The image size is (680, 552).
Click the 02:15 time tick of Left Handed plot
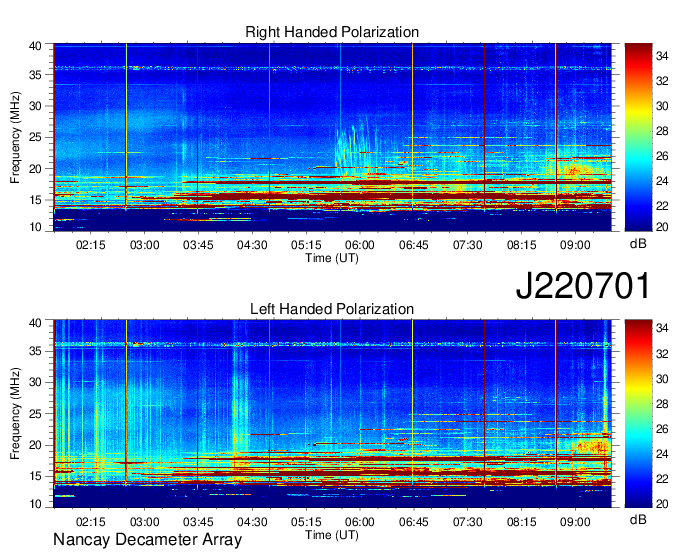coord(91,522)
